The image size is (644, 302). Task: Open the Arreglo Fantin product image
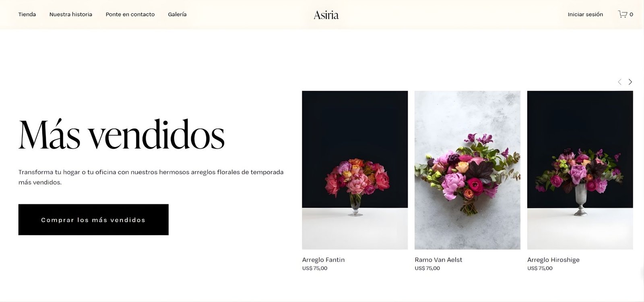[x=355, y=170]
